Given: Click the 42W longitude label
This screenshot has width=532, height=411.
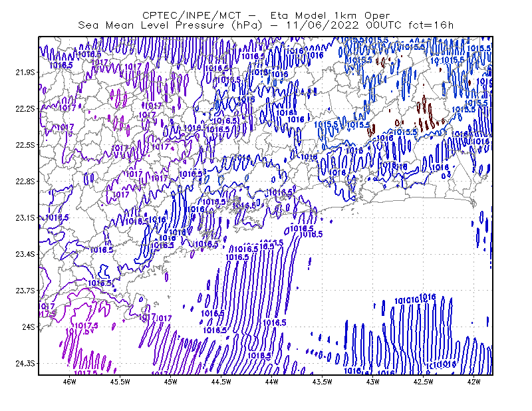Looking at the screenshot, I should [x=473, y=382].
